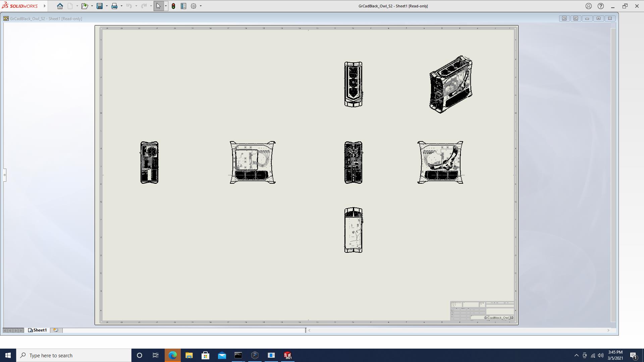Open the File Properties list icon
644x362 pixels.
coord(183,6)
